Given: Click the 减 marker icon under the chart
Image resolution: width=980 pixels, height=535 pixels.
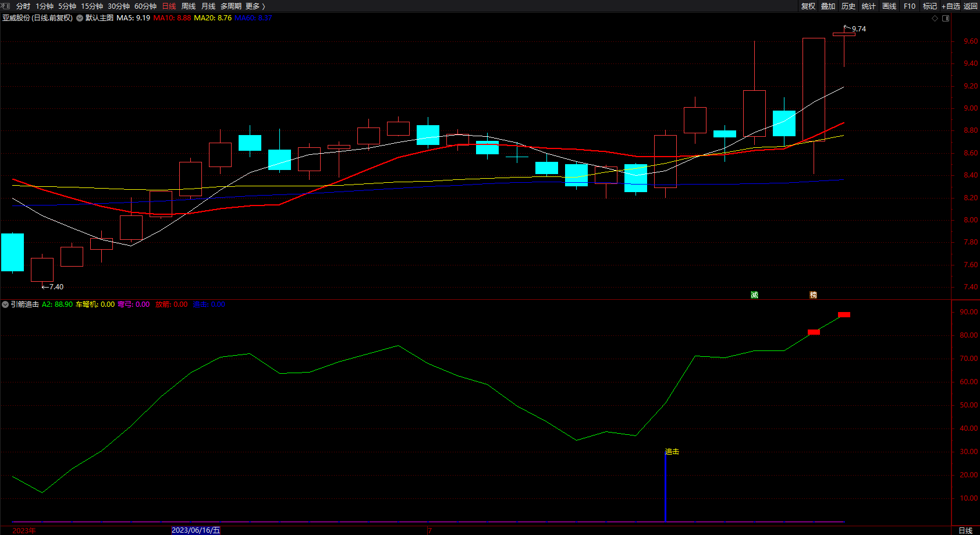Looking at the screenshot, I should 754,295.
